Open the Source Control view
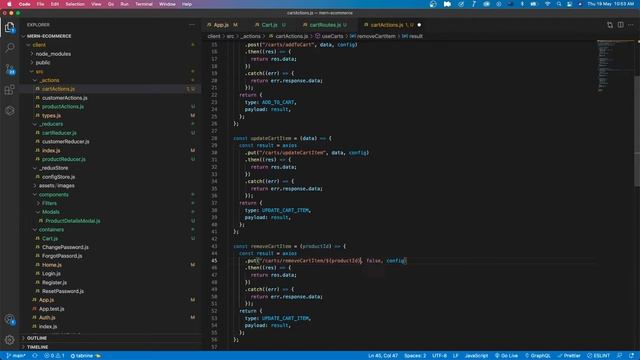 (x=10, y=69)
